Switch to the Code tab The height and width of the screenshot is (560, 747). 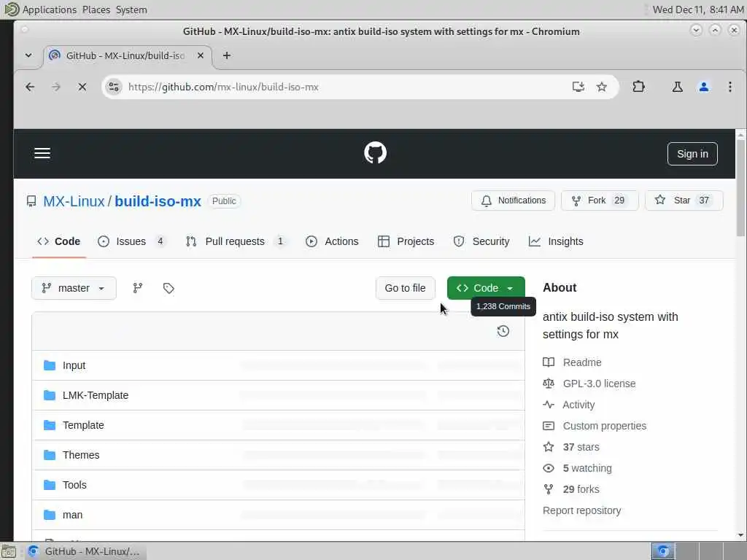click(x=59, y=241)
